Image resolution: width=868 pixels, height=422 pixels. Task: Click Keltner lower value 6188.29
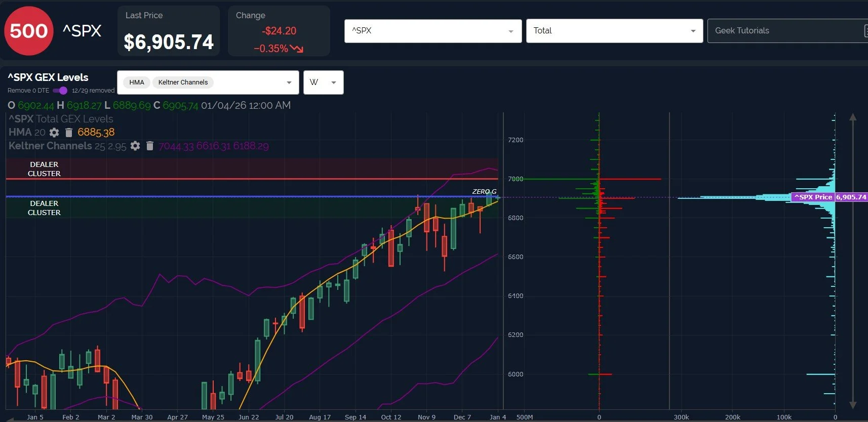(251, 146)
